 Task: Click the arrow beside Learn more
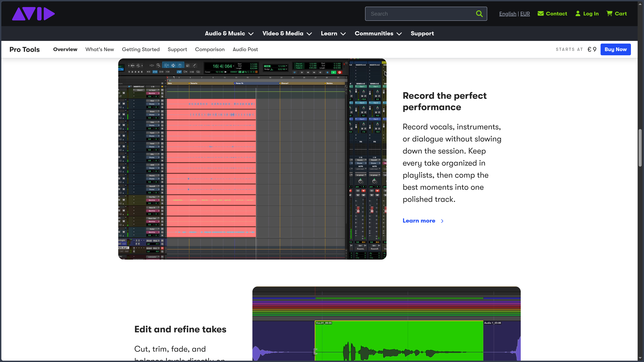(x=442, y=221)
